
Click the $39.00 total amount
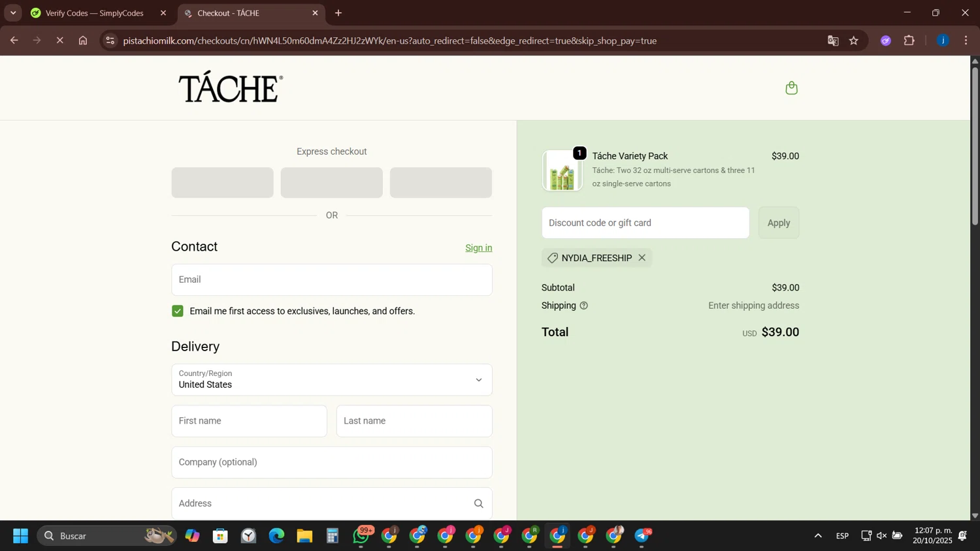point(780,332)
